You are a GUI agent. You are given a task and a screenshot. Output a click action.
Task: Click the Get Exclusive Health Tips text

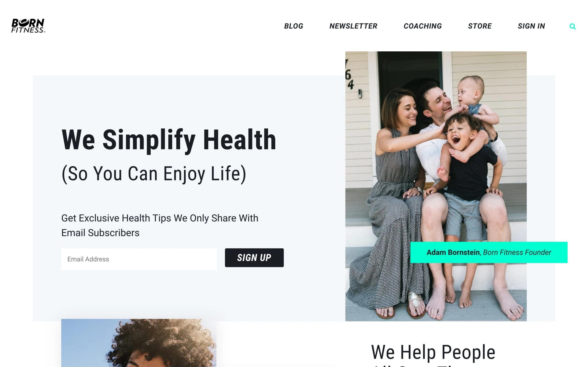tap(160, 225)
